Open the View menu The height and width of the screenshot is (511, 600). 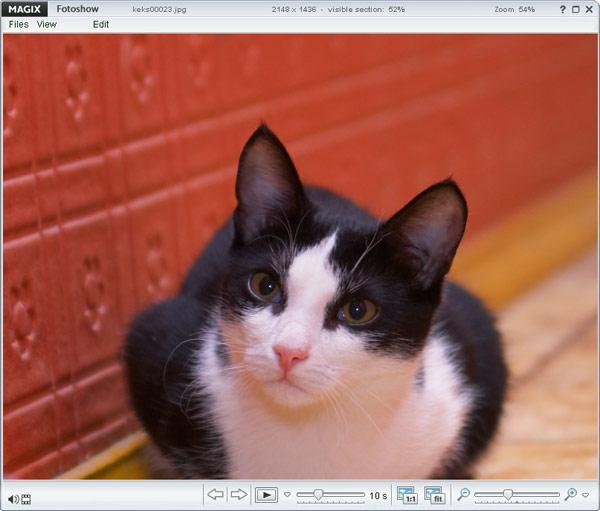coord(47,24)
